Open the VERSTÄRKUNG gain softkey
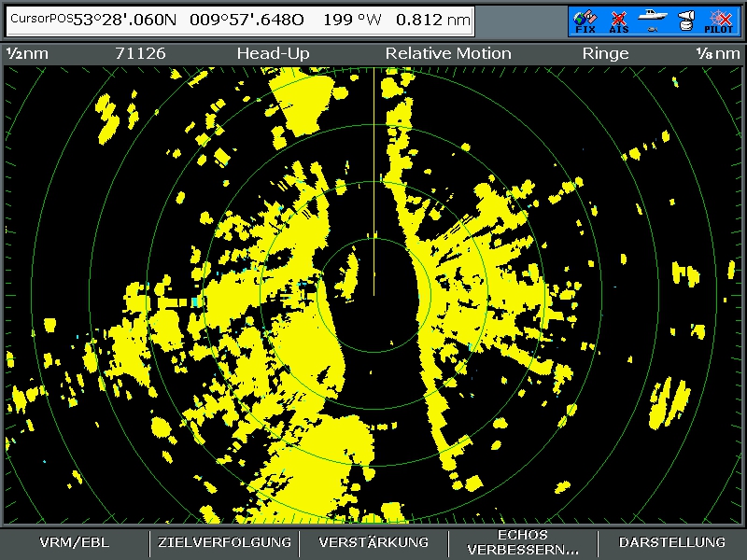Image resolution: width=747 pixels, height=560 pixels. (x=373, y=542)
